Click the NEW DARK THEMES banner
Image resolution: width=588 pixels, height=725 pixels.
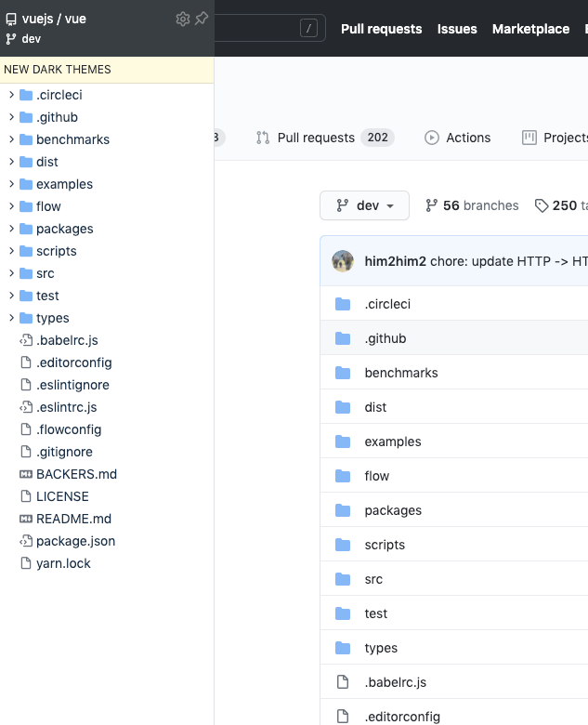click(107, 70)
